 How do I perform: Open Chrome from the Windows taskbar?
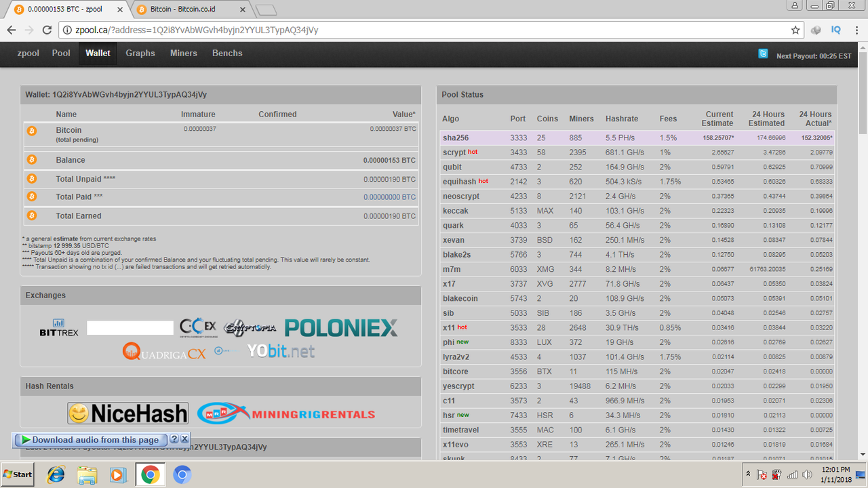coord(150,474)
